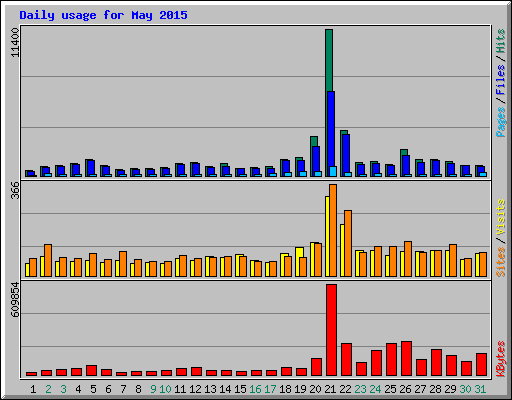Click the 366 visits axis value
512x400 pixels.
[15, 190]
